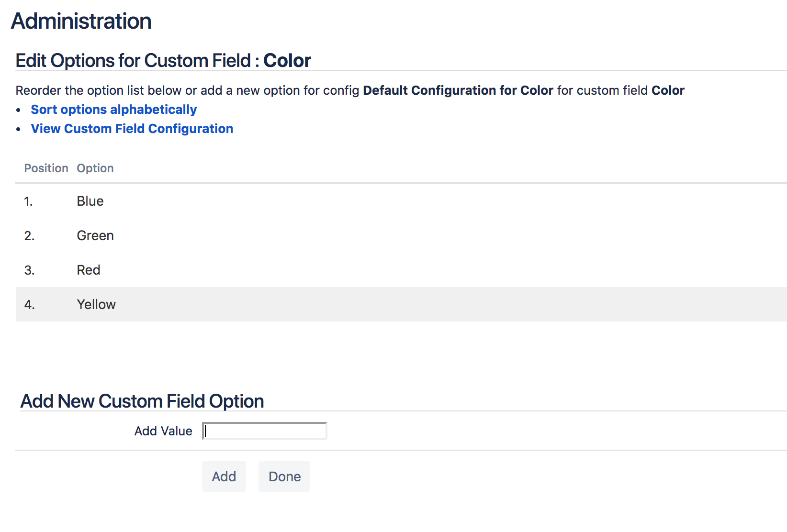This screenshot has width=787, height=532.
Task: Select the Blue option row
Action: pyautogui.click(x=90, y=201)
